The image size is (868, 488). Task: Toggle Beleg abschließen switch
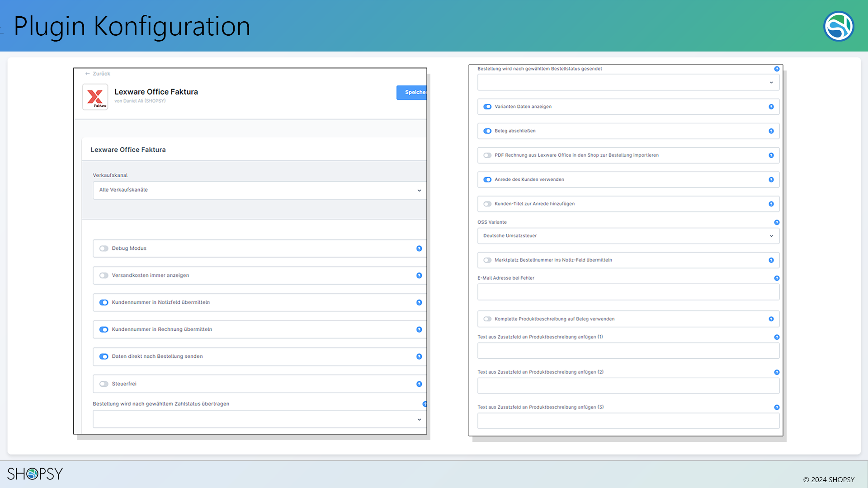coord(487,131)
